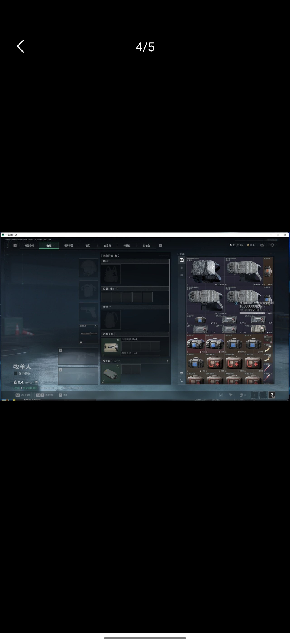
Task: Click the help question mark icon
Action: (272, 395)
